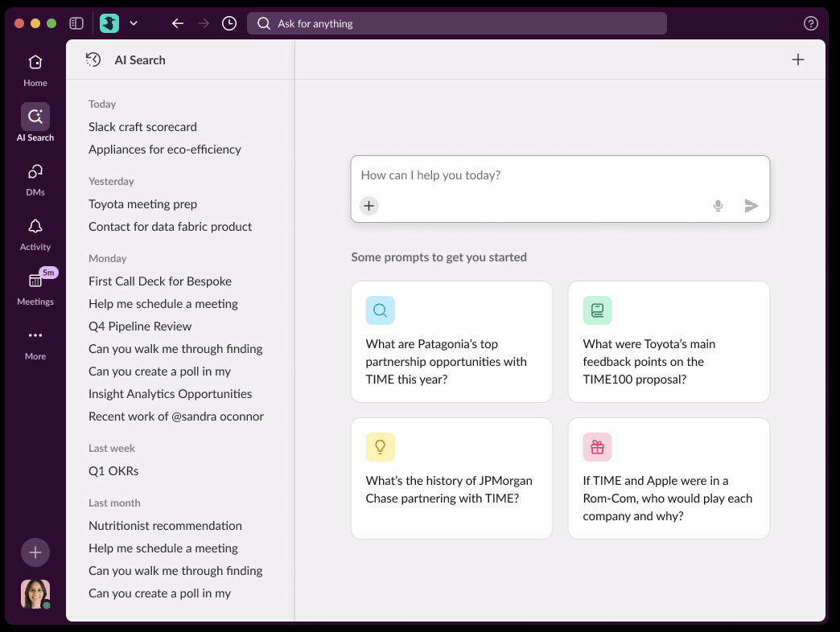
Task: Click the 5m badge on Meetings
Action: point(49,273)
